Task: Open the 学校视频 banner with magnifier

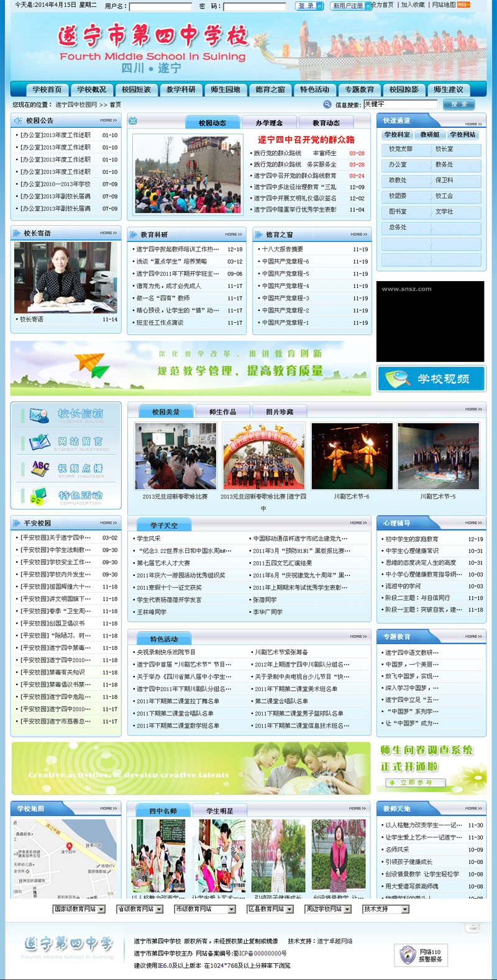Action: tap(431, 379)
